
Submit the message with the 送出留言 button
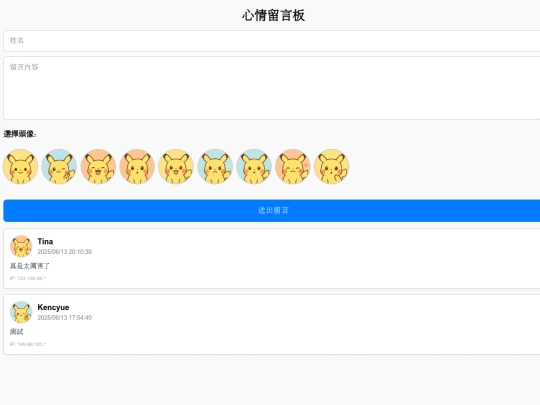[x=272, y=210]
